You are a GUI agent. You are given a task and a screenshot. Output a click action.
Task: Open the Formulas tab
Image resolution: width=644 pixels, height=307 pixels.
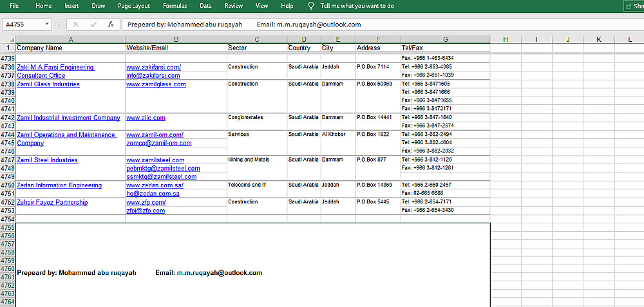click(x=175, y=6)
